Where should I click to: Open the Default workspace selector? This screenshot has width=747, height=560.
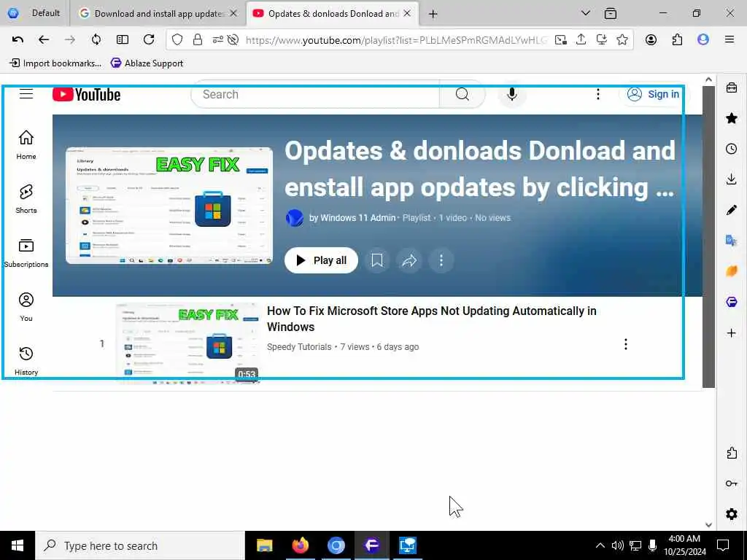(x=34, y=13)
